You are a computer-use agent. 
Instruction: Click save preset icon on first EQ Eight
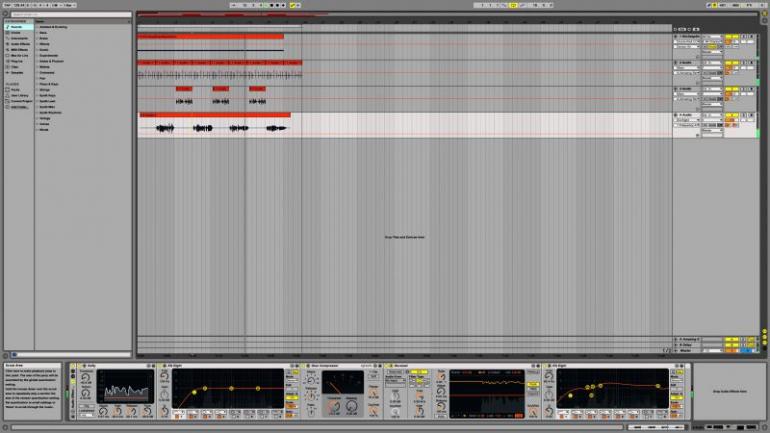click(x=298, y=366)
